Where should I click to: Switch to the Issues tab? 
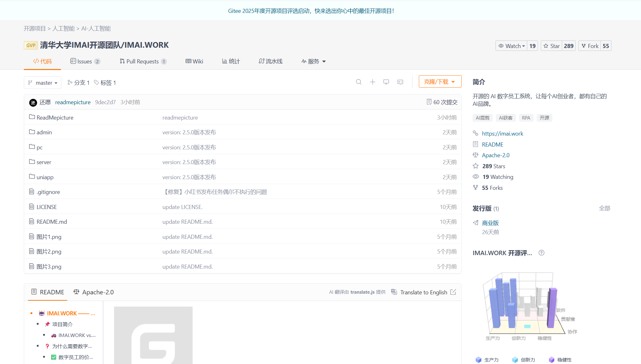click(85, 62)
